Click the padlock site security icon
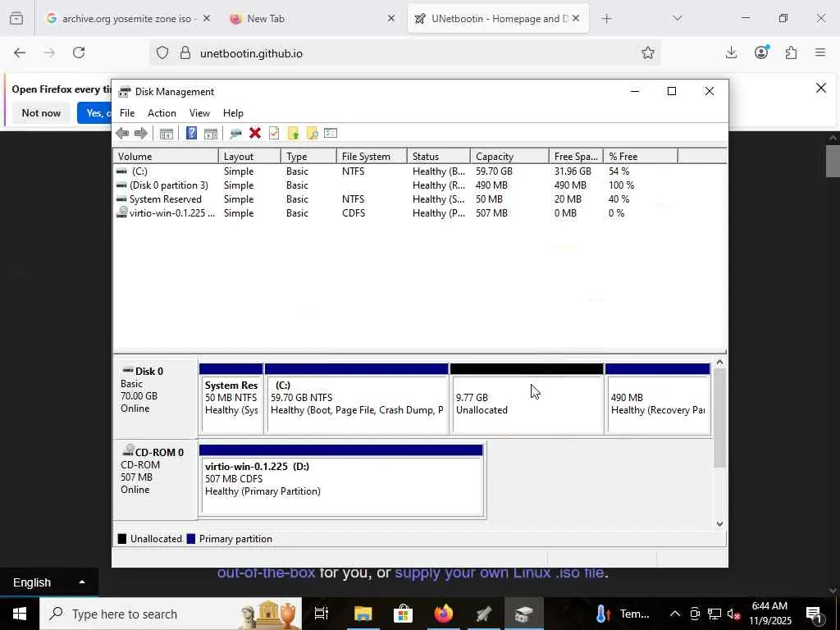The height and width of the screenshot is (630, 840). [x=185, y=53]
